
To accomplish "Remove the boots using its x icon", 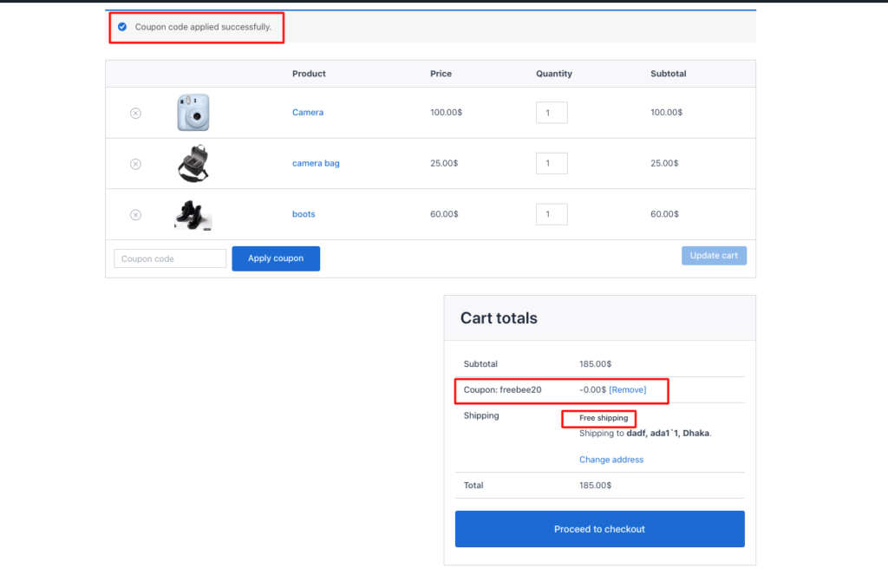I will (x=135, y=213).
